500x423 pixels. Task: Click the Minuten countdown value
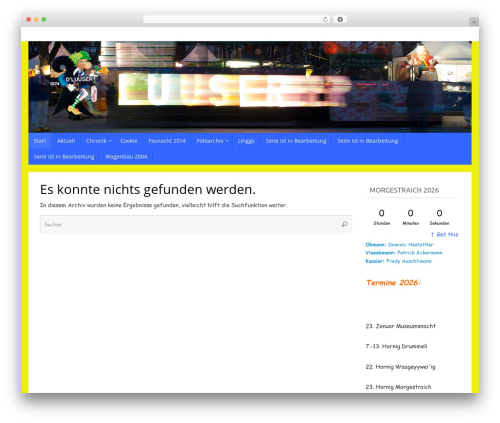coord(411,213)
